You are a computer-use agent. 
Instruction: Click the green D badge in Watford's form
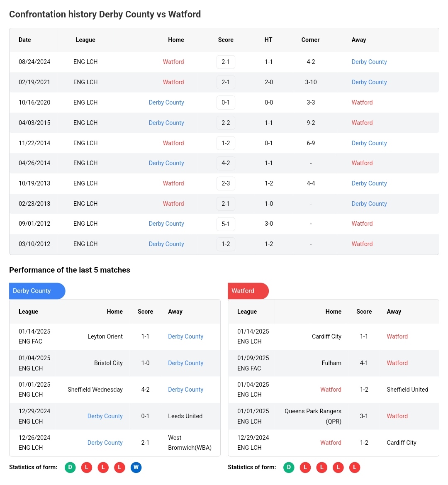point(289,468)
